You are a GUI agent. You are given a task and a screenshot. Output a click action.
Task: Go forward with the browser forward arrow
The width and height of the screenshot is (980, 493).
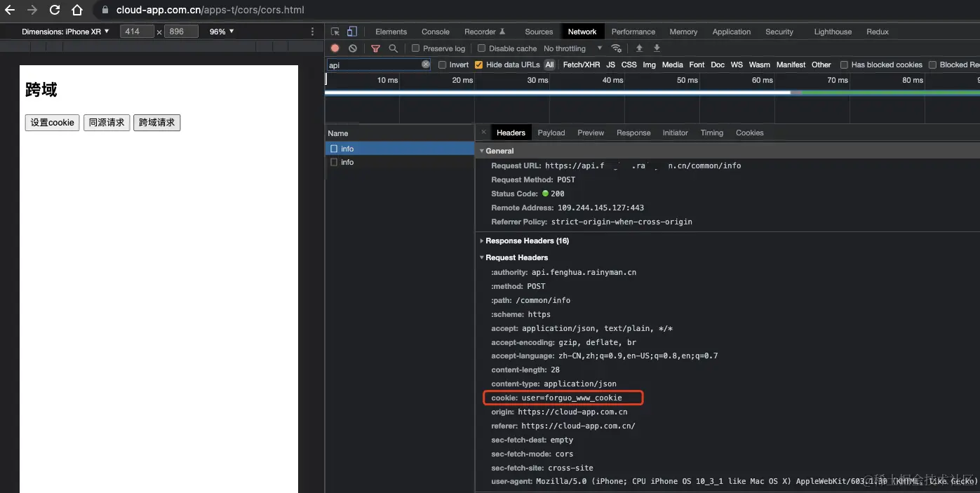32,10
